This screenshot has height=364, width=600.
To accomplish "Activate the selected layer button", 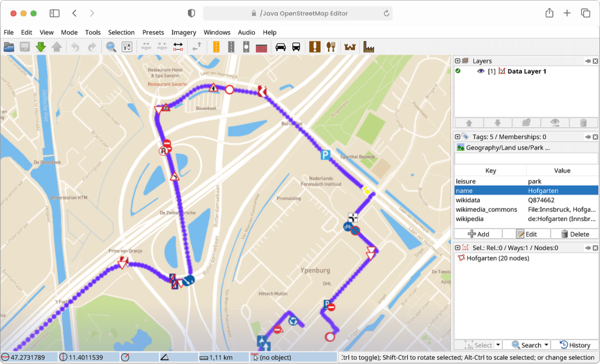I will [526, 123].
